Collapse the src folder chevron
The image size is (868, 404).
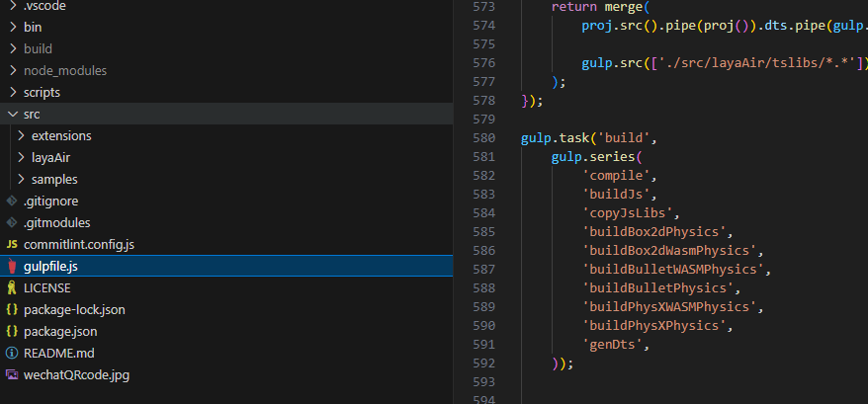[12, 115]
